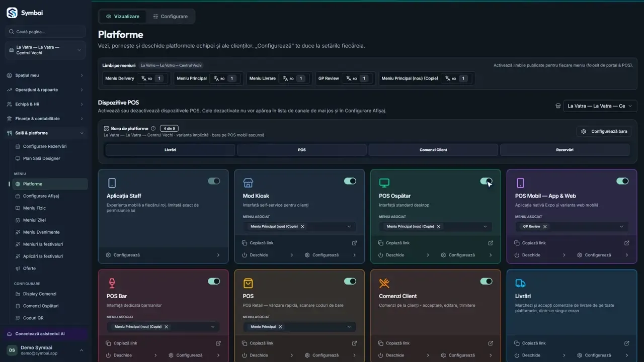Open external link icon on Mod Kiosk card
This screenshot has width=644, height=362.
click(x=354, y=243)
